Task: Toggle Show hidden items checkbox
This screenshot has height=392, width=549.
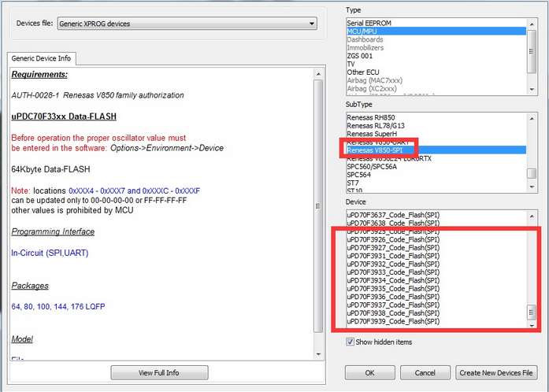Action: (350, 342)
